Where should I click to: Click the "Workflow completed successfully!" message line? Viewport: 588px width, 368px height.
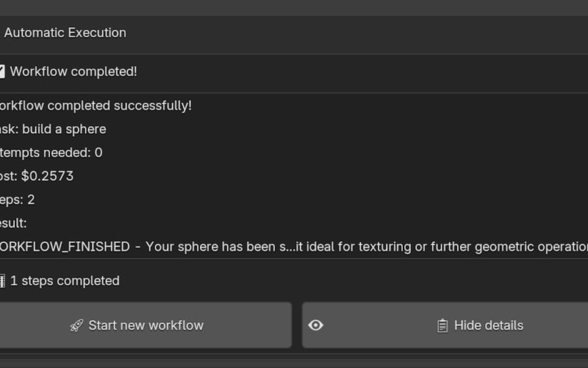coord(96,105)
